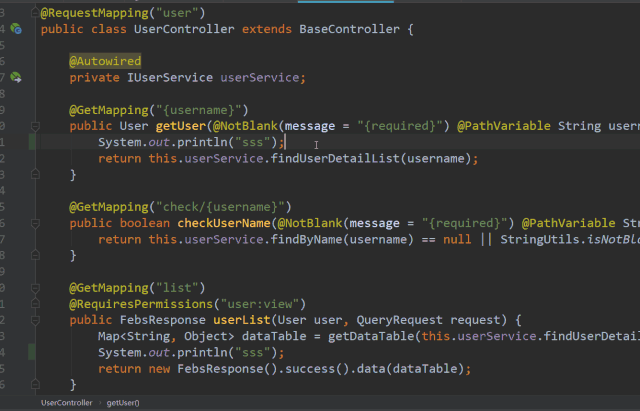Click boolean return type of checkUserName
This screenshot has width=640, height=411.
(144, 223)
